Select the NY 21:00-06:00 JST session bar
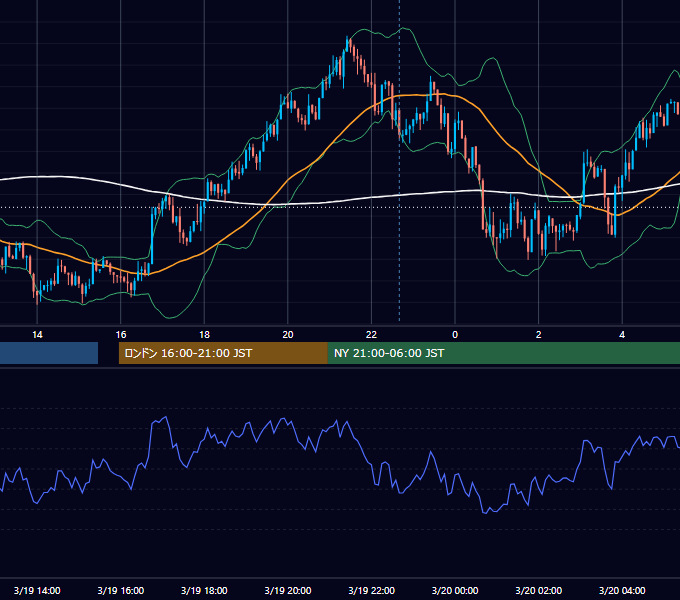Viewport: 680px width, 600px height. [x=504, y=353]
